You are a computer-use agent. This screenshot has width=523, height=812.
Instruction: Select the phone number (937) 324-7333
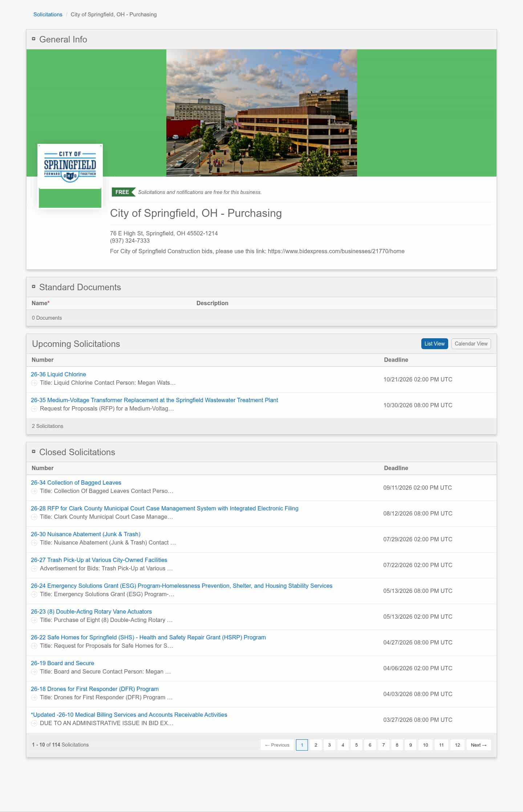click(130, 241)
